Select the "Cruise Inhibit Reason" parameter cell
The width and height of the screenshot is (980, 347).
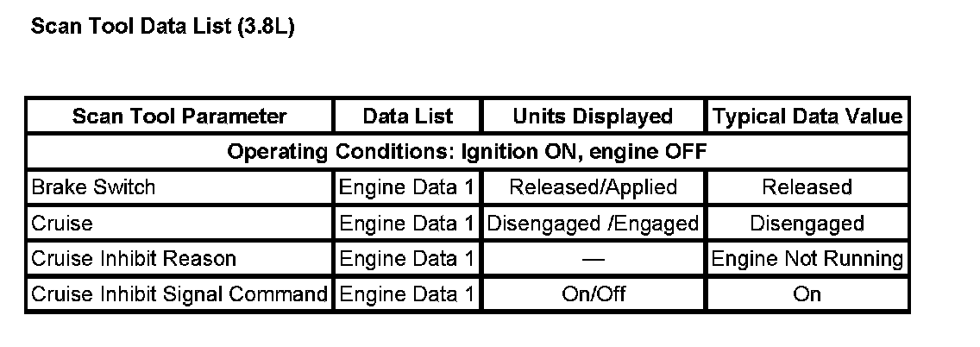(x=133, y=258)
